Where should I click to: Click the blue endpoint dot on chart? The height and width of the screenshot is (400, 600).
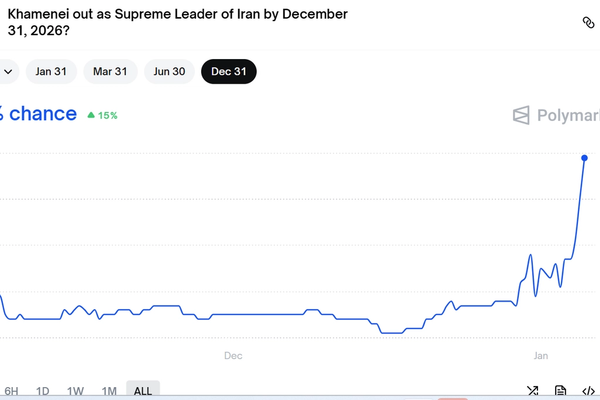coord(584,158)
